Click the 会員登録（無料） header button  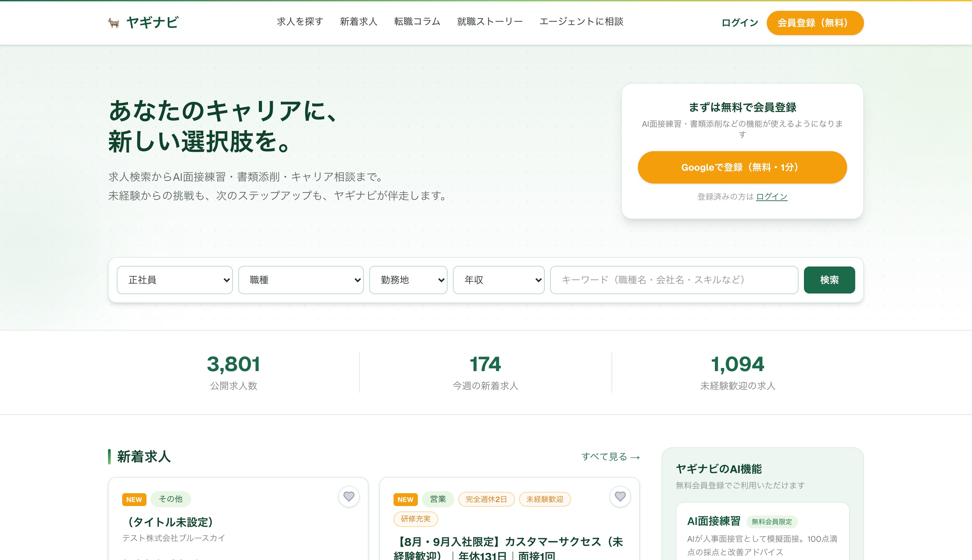click(815, 23)
